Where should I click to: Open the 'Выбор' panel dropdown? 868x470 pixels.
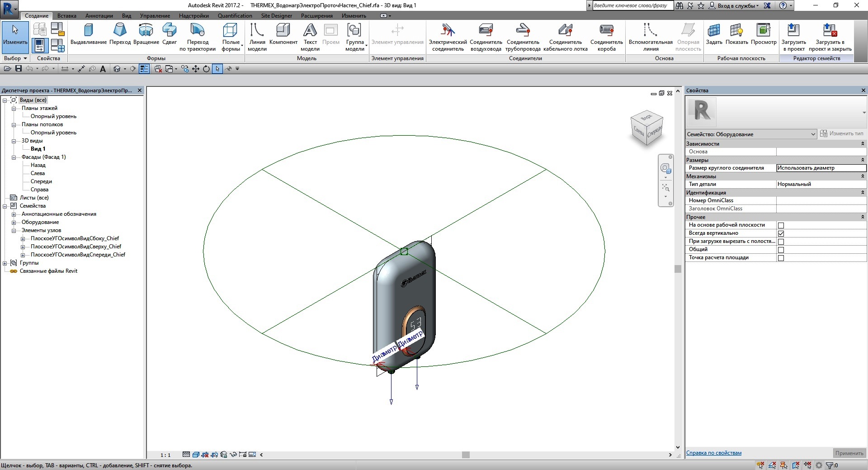tap(15, 58)
